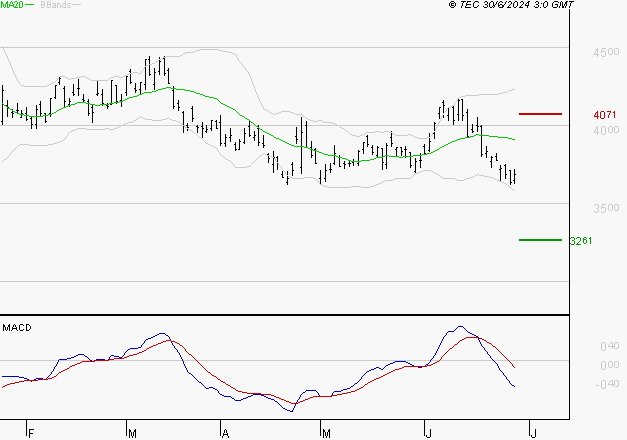Click the 4000 price axis label
Image resolution: width=627 pixels, height=440 pixels.
[x=606, y=130]
